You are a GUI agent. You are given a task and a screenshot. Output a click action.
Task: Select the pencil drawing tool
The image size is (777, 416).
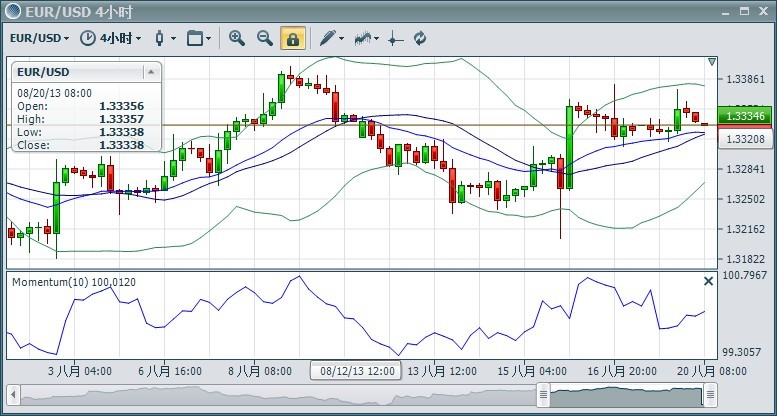click(x=328, y=38)
